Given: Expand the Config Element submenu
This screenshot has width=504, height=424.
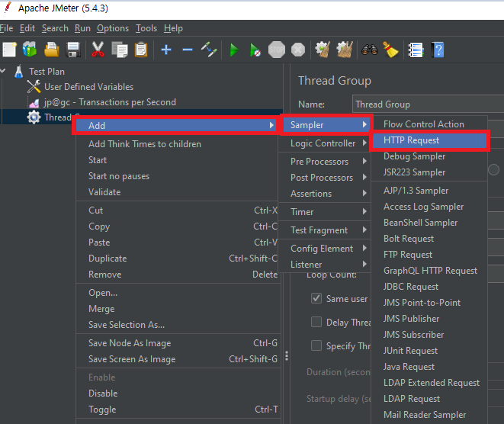Looking at the screenshot, I should (x=325, y=249).
